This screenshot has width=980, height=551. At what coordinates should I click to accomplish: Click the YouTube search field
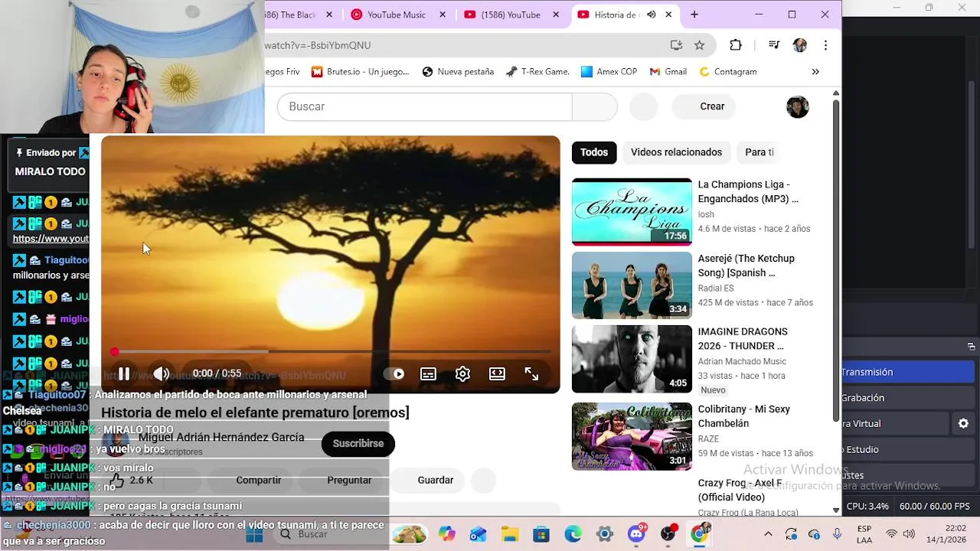click(x=424, y=106)
